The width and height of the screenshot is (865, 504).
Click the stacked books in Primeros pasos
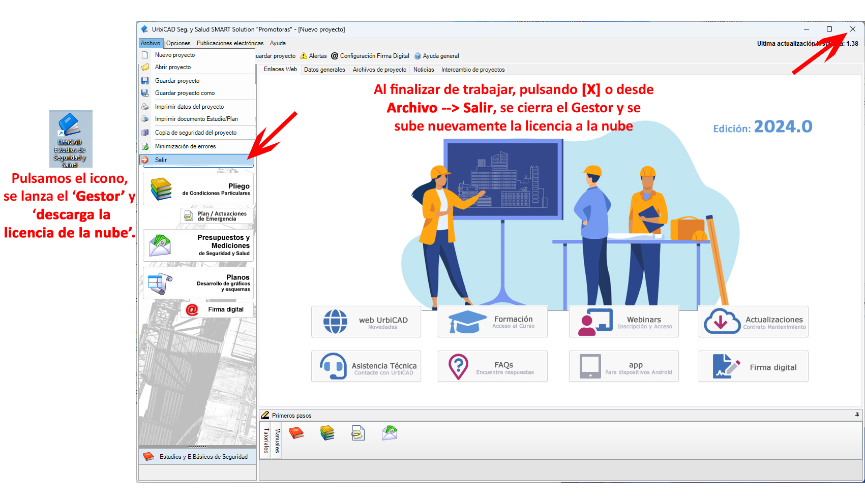click(x=327, y=433)
